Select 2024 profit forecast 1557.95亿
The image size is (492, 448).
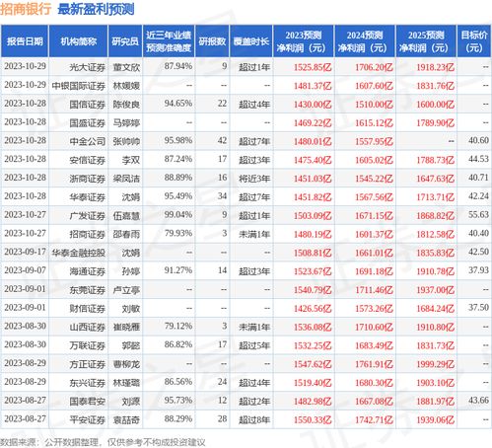pyautogui.click(x=374, y=142)
